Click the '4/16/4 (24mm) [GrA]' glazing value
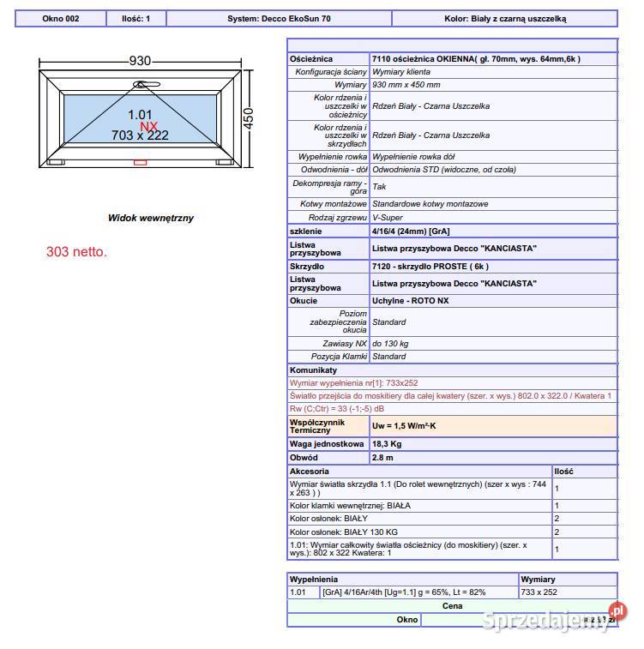The width and height of the screenshot is (644, 649). 411,231
